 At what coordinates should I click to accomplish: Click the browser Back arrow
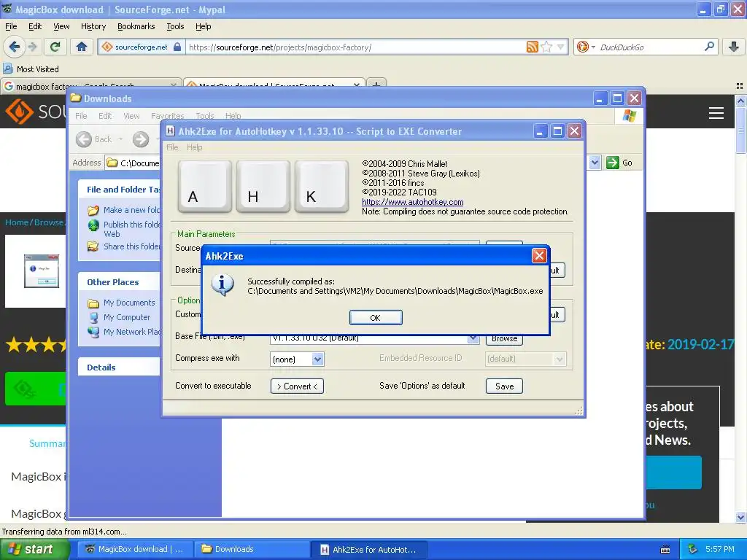point(14,47)
